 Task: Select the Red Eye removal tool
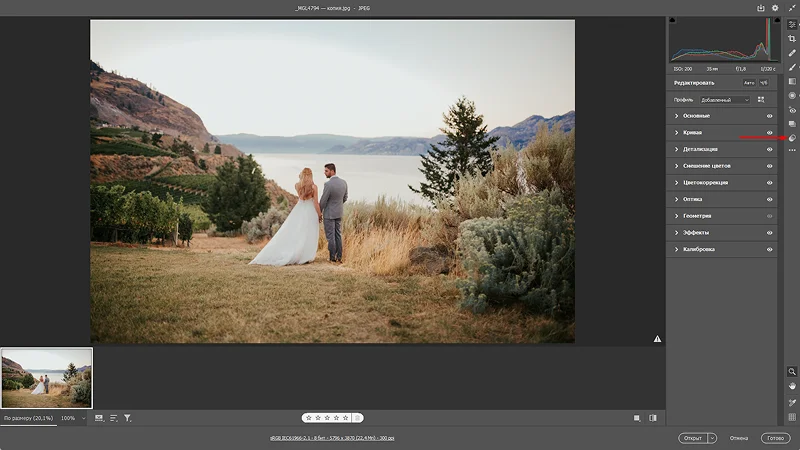(792, 110)
